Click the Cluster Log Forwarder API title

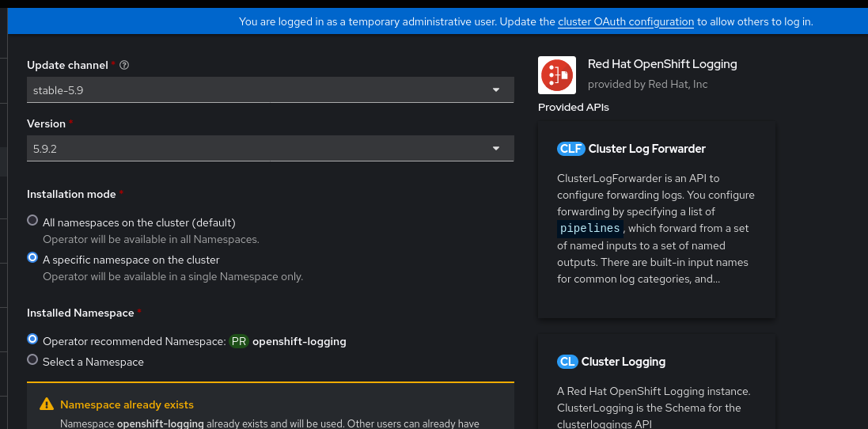[x=646, y=149]
